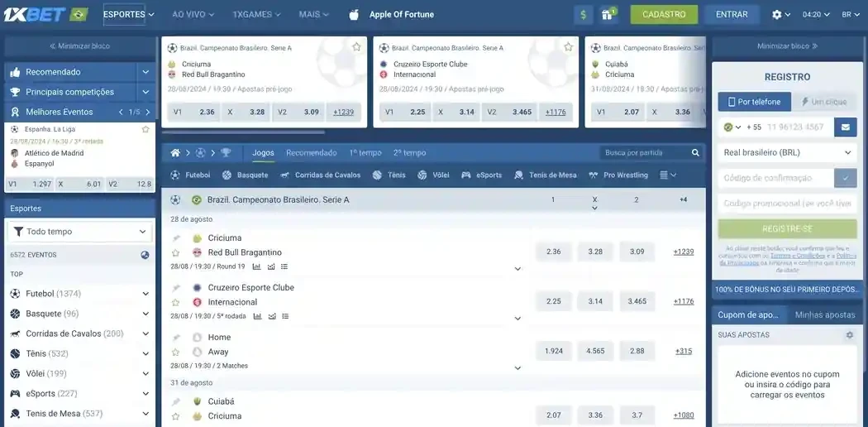This screenshot has height=427, width=868.
Task: Click the phone number input field
Action: tap(799, 127)
